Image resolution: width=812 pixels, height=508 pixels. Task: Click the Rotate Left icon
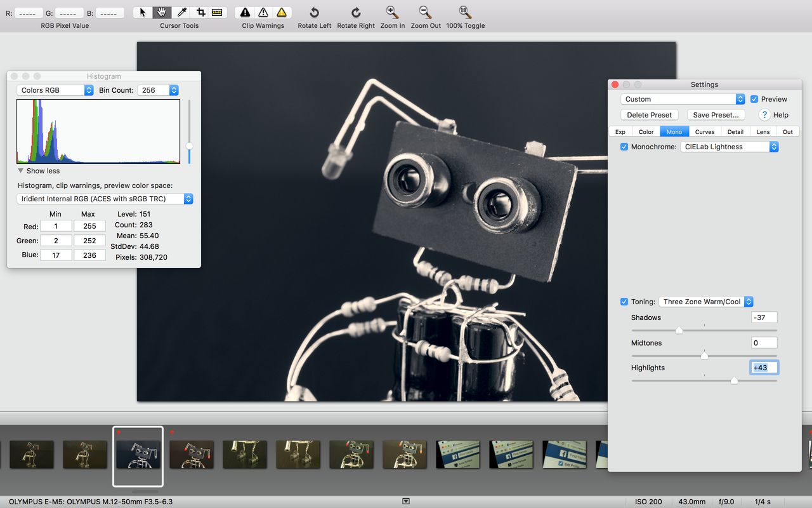(314, 12)
